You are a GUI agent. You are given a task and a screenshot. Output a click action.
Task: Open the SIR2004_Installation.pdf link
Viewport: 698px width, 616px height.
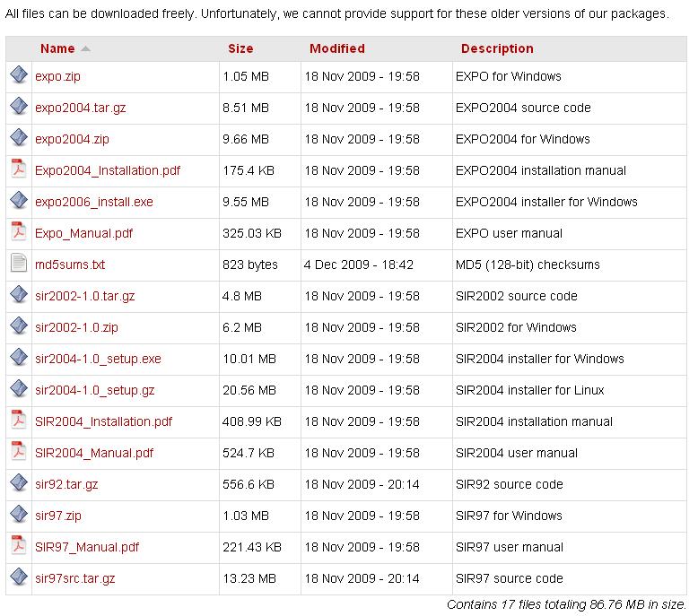(x=103, y=421)
